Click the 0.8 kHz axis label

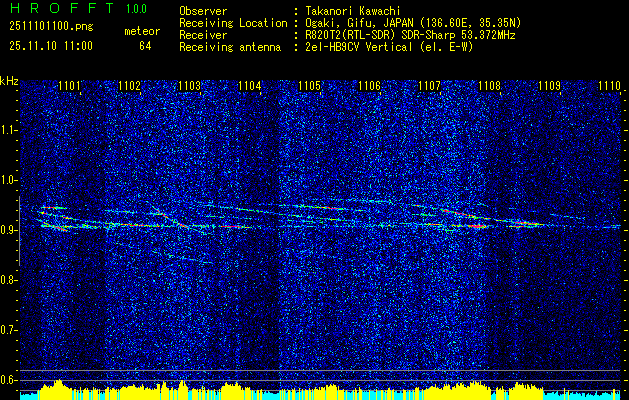click(x=9, y=280)
